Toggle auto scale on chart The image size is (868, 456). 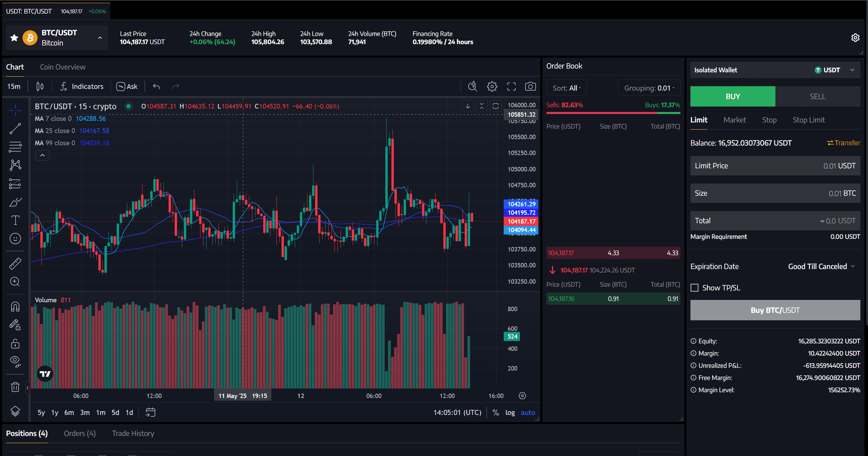point(528,412)
